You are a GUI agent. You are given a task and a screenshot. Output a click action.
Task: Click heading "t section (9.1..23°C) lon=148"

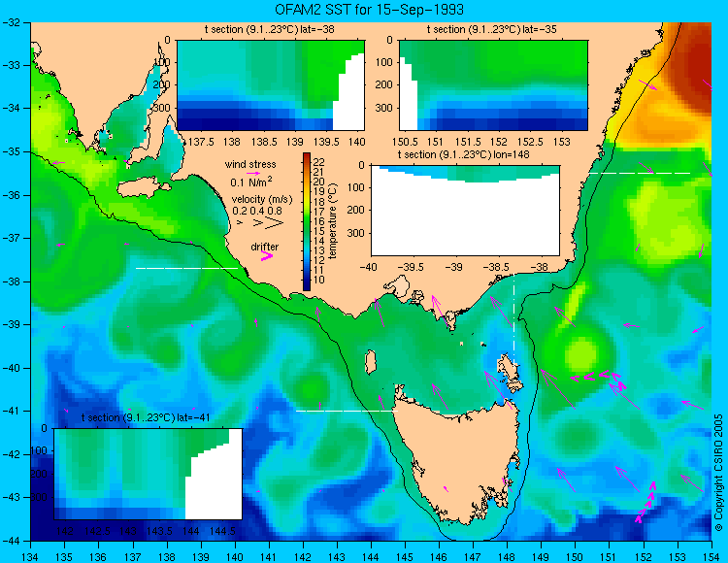(x=463, y=154)
